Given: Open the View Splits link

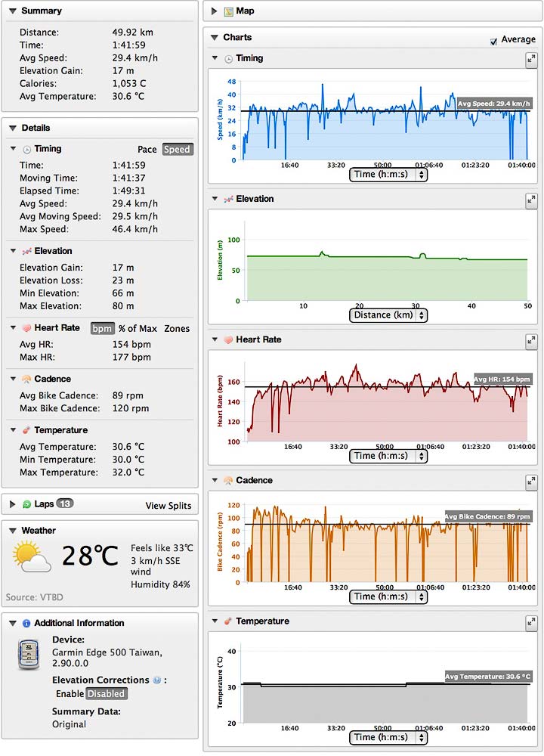Looking at the screenshot, I should point(168,505).
